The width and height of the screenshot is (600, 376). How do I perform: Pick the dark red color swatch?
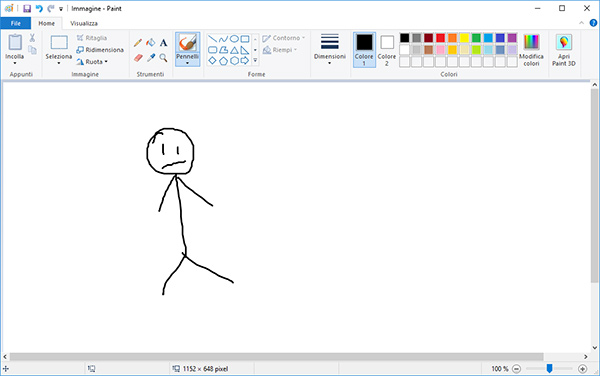[x=429, y=38]
